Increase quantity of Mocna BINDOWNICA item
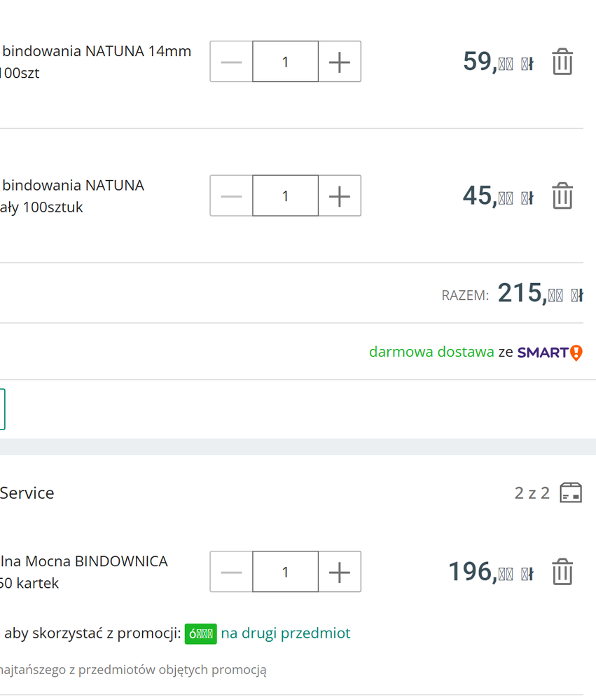The width and height of the screenshot is (596, 700). pyautogui.click(x=340, y=572)
